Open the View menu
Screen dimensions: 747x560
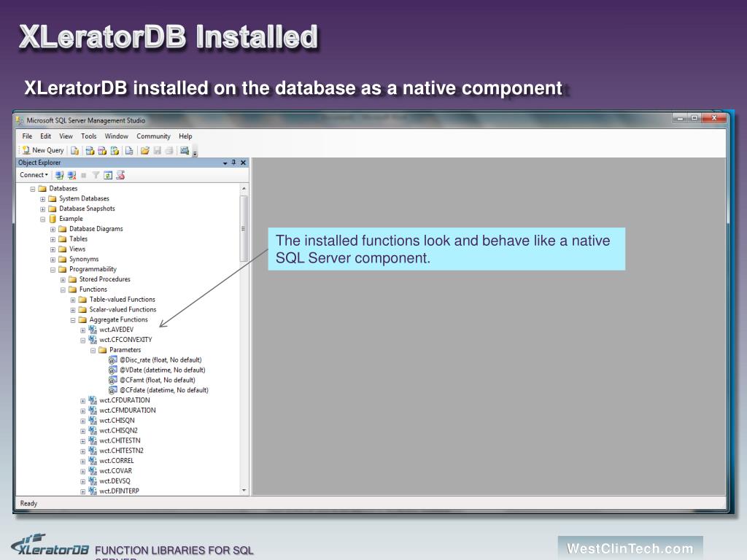[x=66, y=136]
